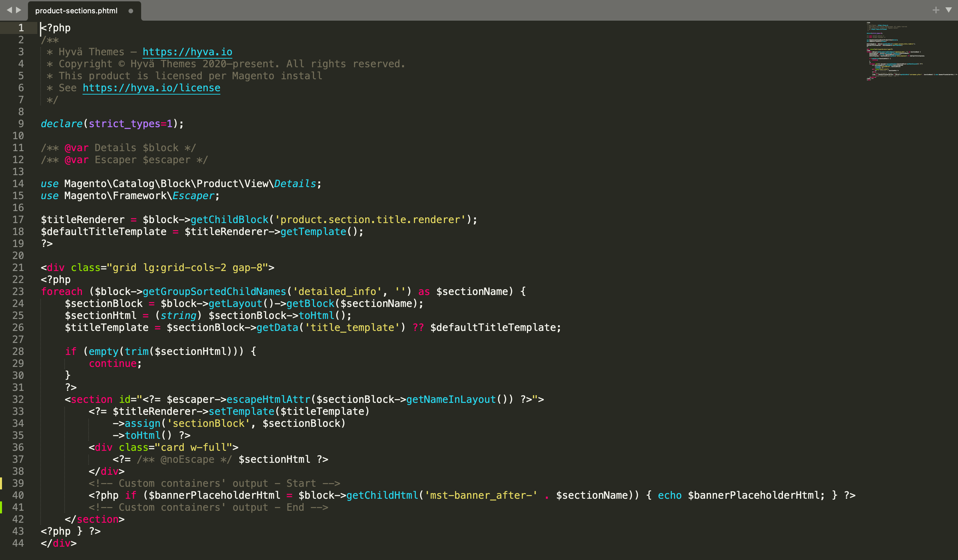Screen dimensions: 958x560
Task: Click line number 44 in gutter
Action: (18, 543)
